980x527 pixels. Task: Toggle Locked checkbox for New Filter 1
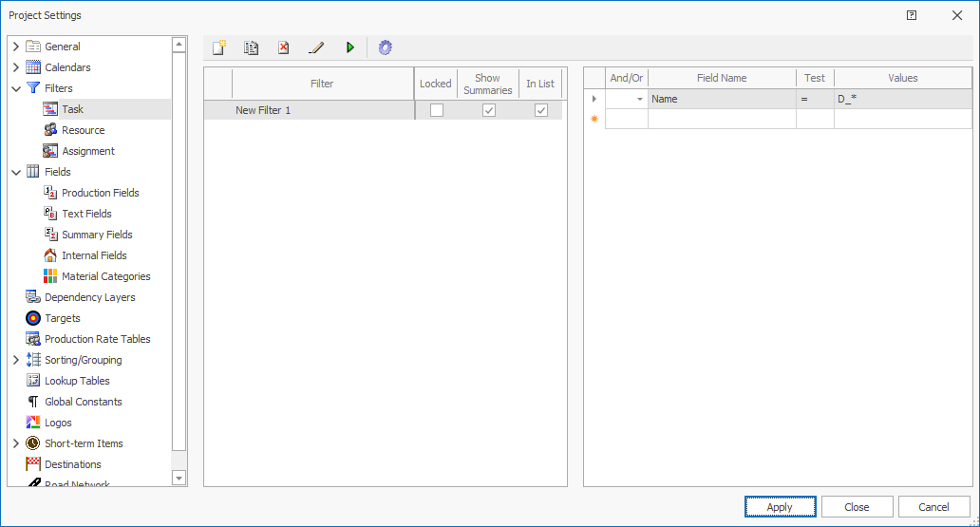pyautogui.click(x=436, y=110)
